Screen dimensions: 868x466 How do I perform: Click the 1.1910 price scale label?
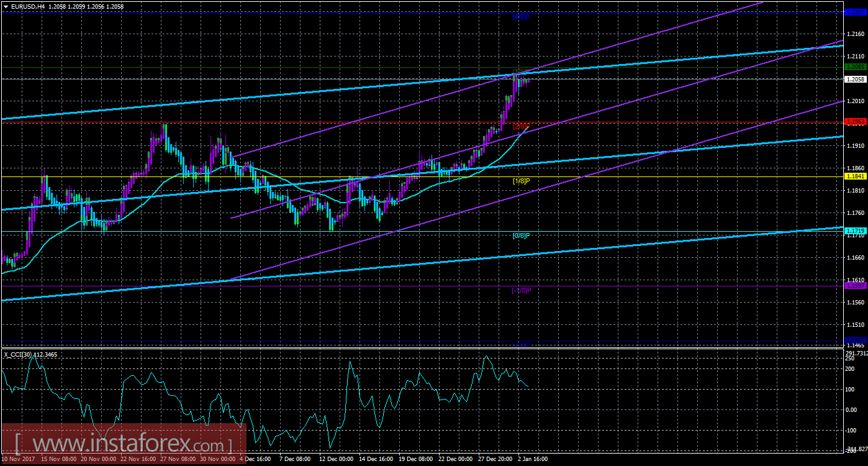[x=855, y=146]
